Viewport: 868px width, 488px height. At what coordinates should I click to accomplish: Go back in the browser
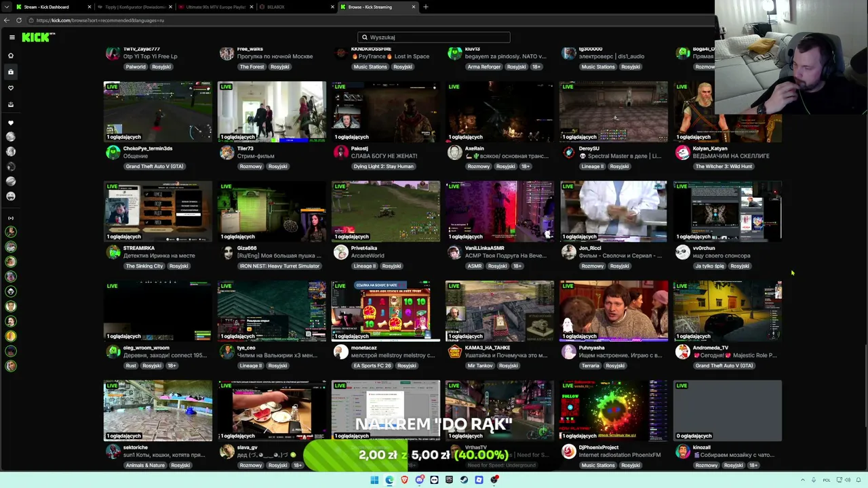coord(6,20)
